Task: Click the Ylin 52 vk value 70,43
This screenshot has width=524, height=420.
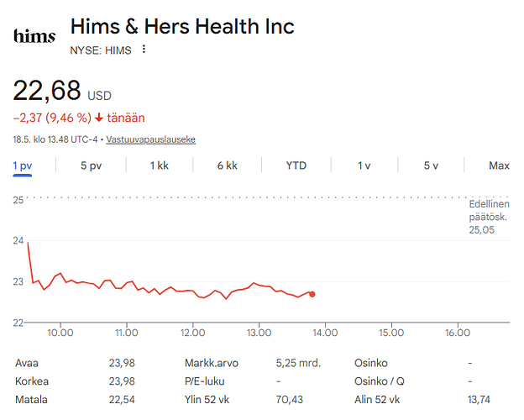Action: pyautogui.click(x=290, y=400)
